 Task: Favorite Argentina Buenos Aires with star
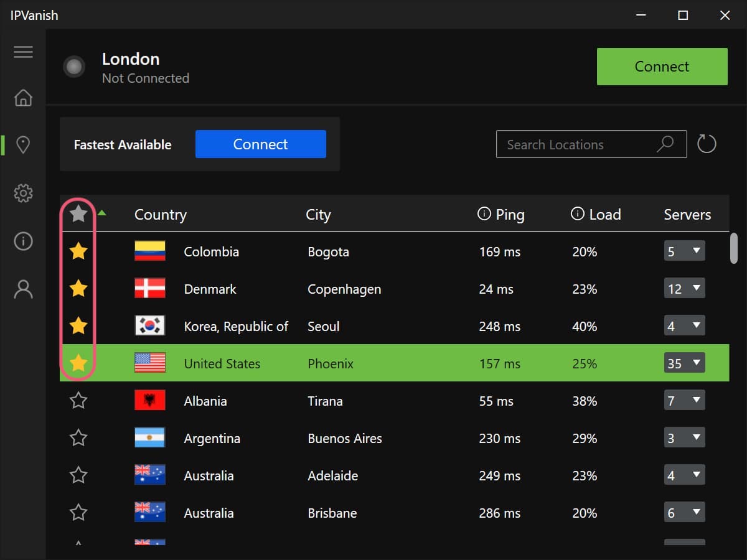(x=78, y=438)
